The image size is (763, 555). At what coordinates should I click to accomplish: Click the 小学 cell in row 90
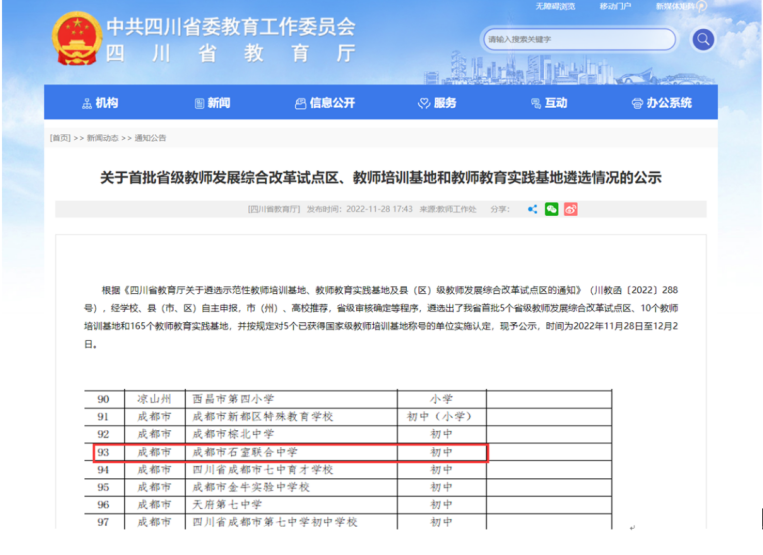[x=441, y=399]
